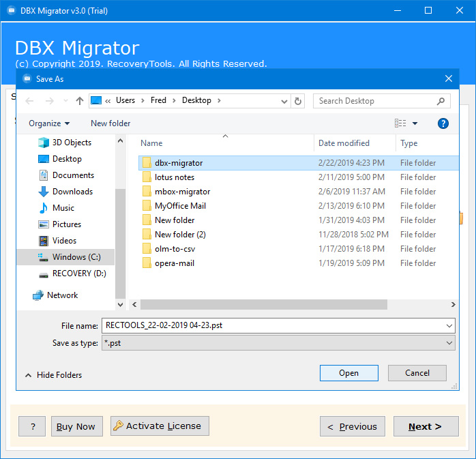Image resolution: width=476 pixels, height=459 pixels.
Task: Open Videos in navigation pane
Action: point(57,241)
